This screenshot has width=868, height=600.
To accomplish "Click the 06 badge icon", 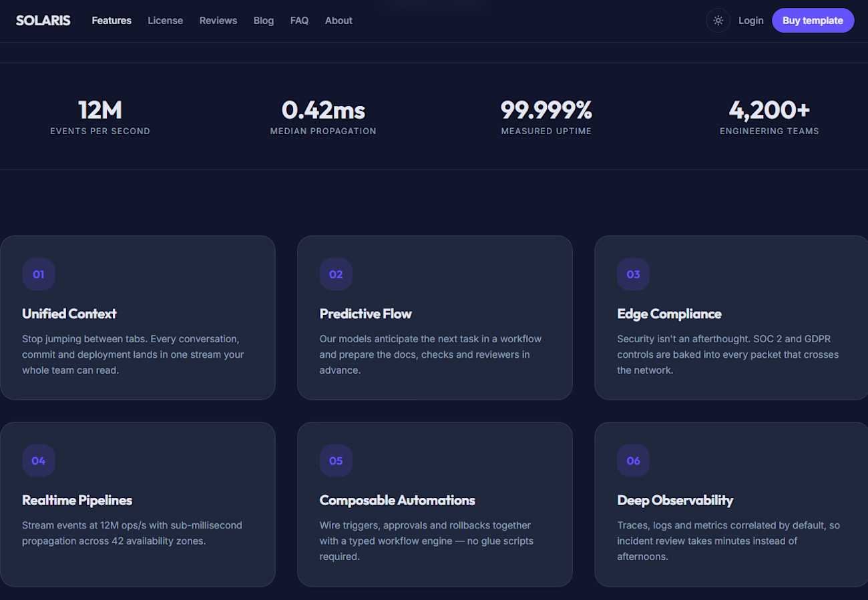I will pyautogui.click(x=633, y=461).
